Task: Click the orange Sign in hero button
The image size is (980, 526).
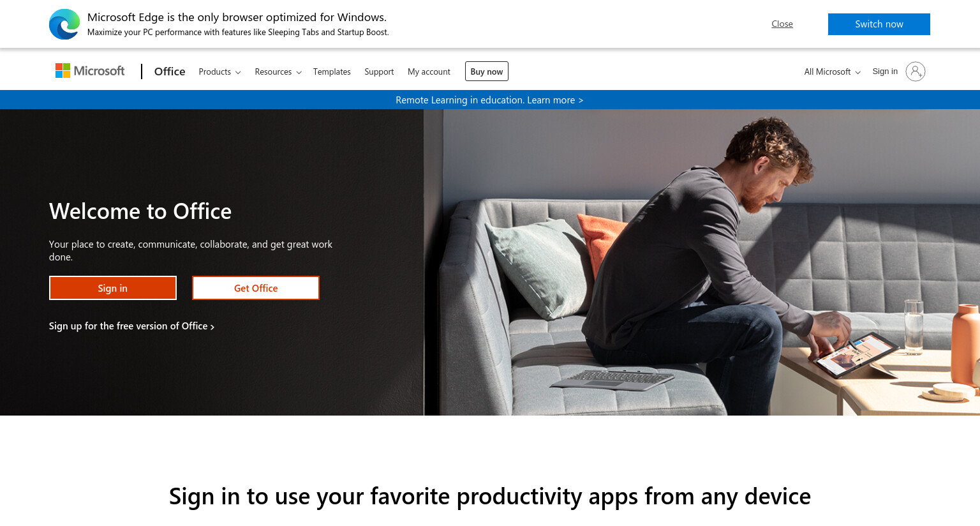Action: pos(113,288)
